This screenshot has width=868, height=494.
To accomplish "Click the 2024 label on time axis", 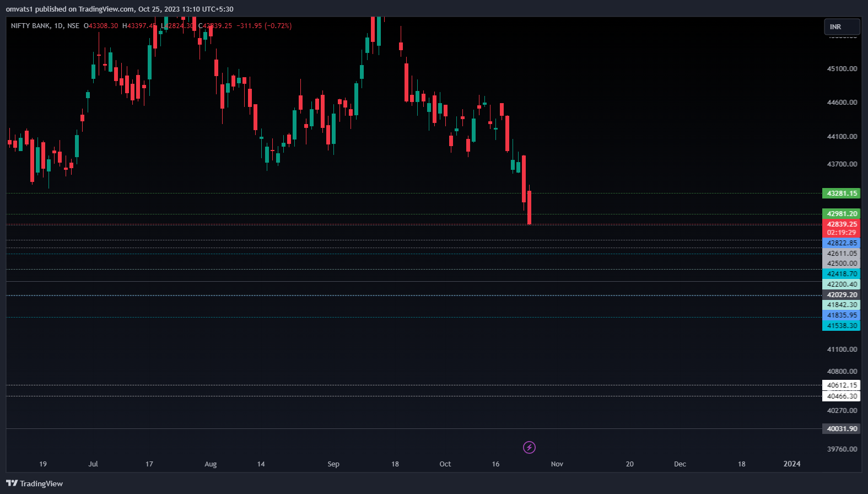I will click(792, 464).
